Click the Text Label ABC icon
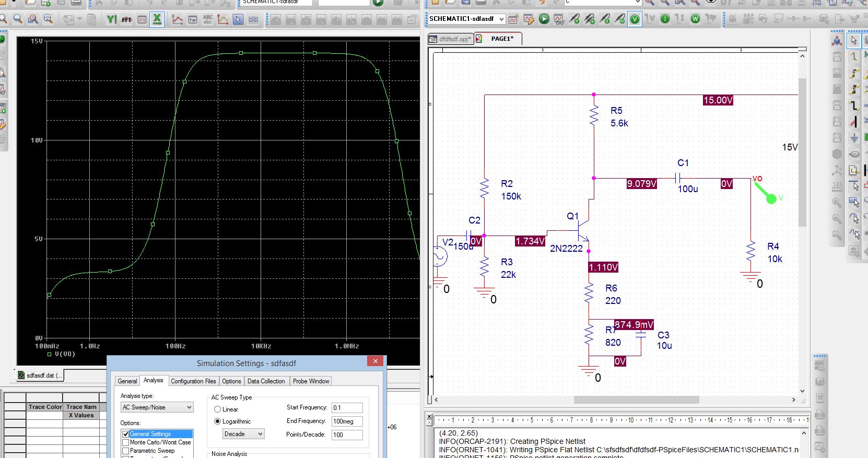 (x=207, y=20)
